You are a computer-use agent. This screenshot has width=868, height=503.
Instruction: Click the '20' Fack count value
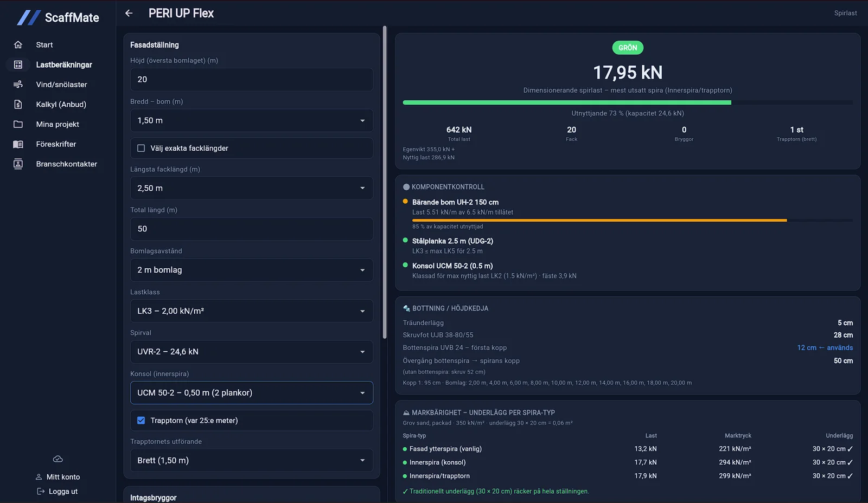(x=571, y=130)
